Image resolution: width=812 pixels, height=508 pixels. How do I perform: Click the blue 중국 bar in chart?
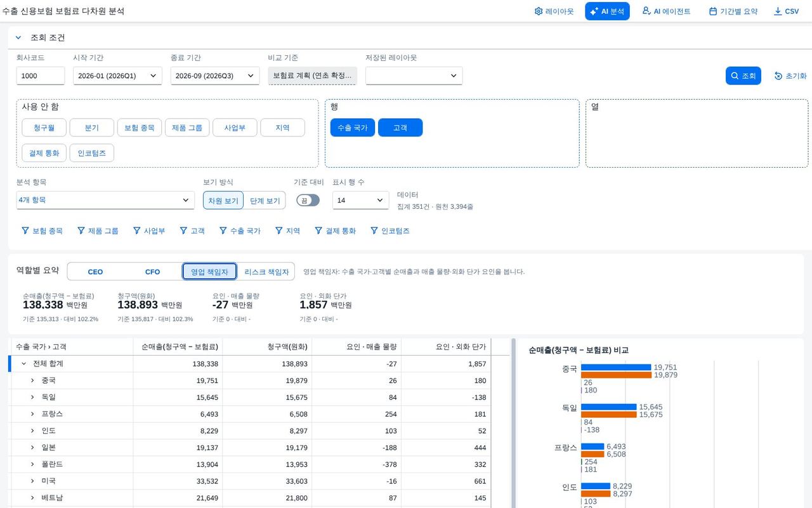click(616, 367)
